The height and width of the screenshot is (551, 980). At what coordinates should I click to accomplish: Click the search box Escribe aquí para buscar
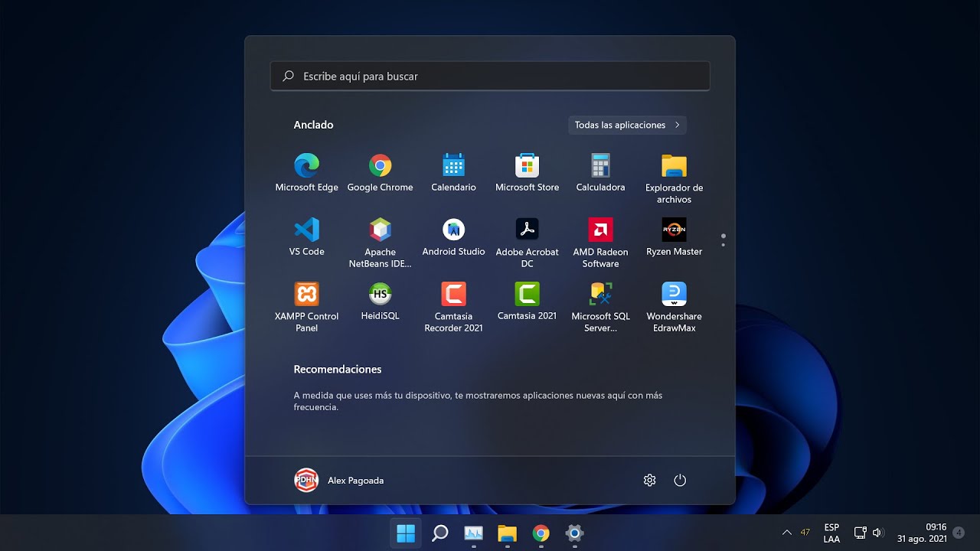(490, 76)
